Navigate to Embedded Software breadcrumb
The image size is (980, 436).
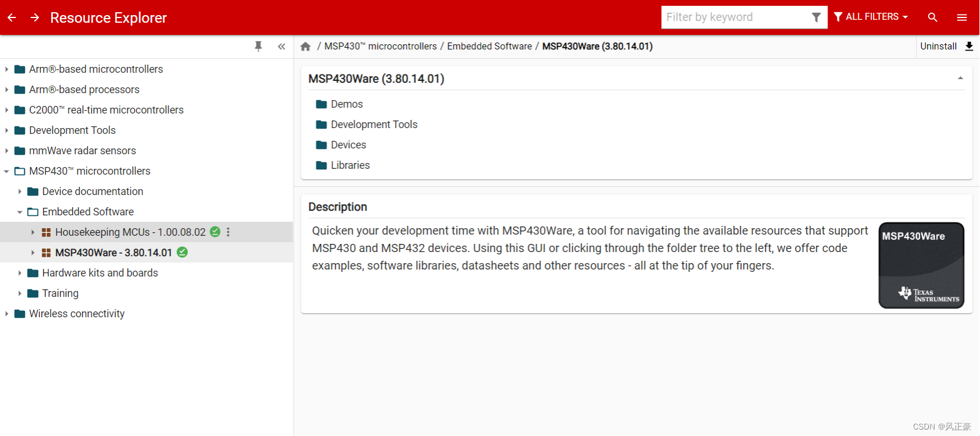pos(489,46)
